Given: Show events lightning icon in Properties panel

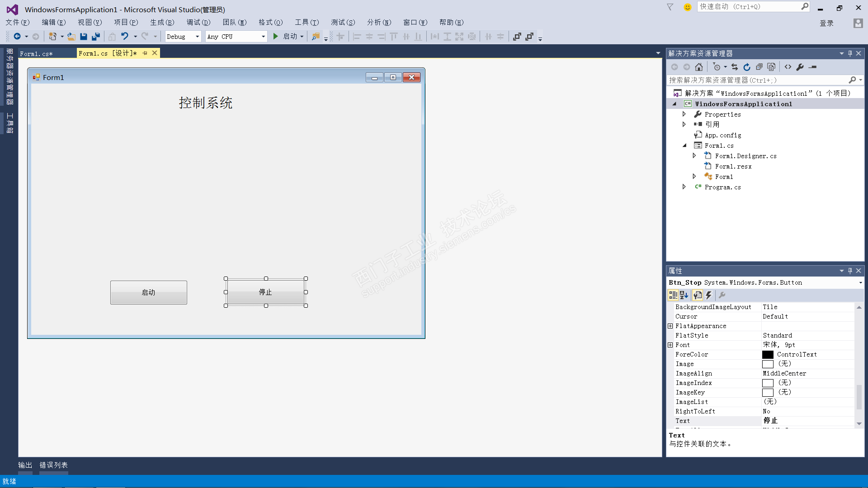Looking at the screenshot, I should 709,295.
